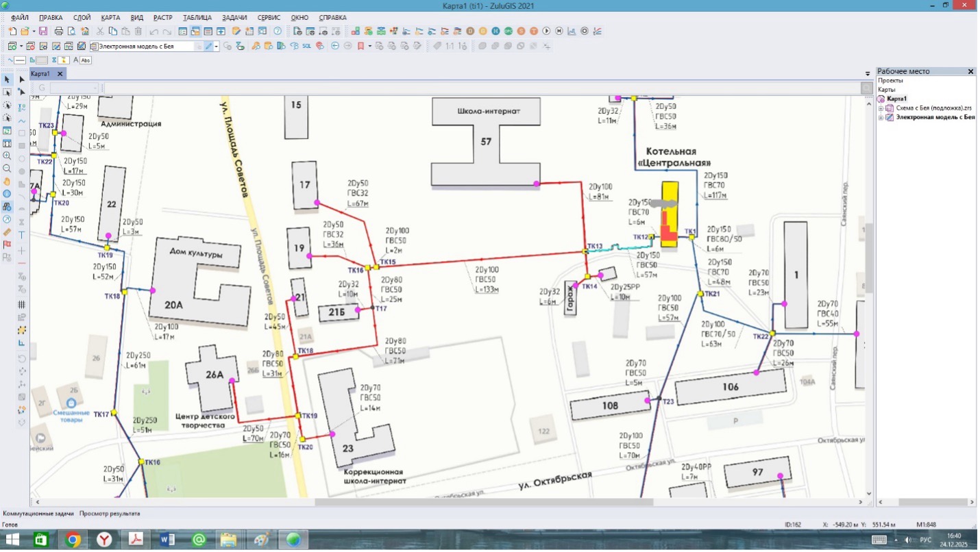The height and width of the screenshot is (552, 980).
Task: Toggle the layer edit pencil button
Action: click(x=209, y=47)
